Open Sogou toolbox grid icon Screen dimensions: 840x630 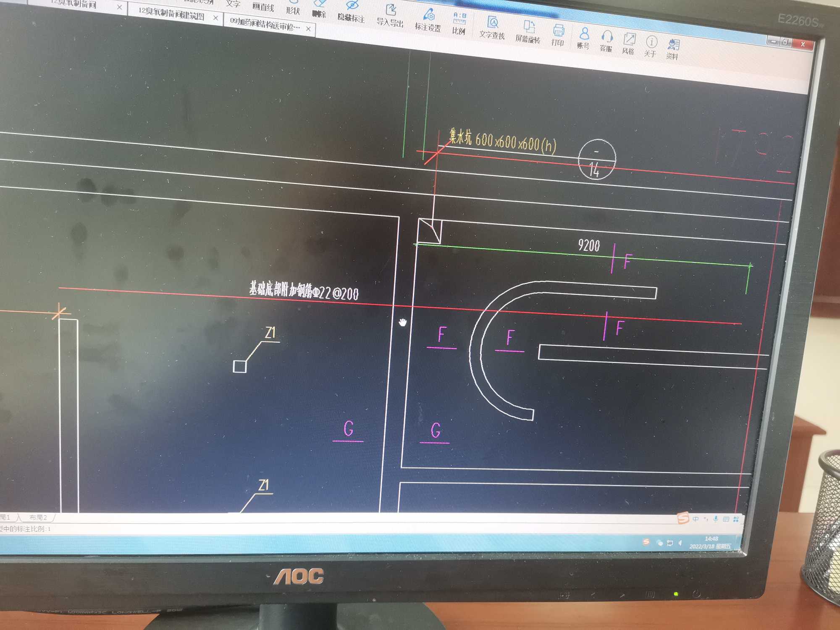[736, 520]
